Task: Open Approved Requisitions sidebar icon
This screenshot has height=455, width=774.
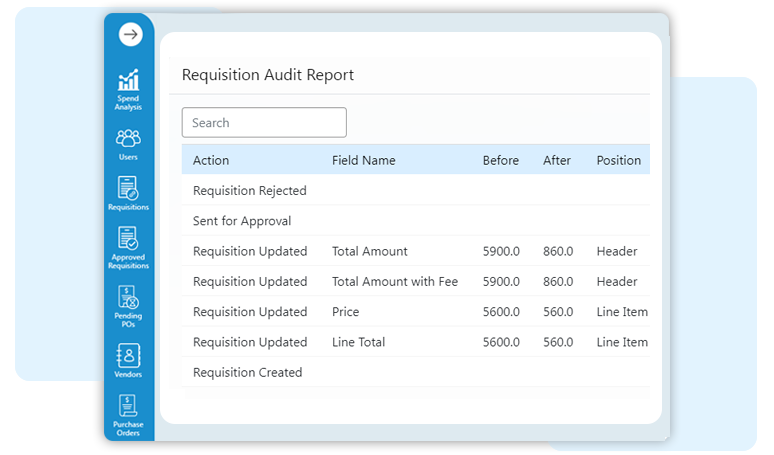Action: coord(128,247)
